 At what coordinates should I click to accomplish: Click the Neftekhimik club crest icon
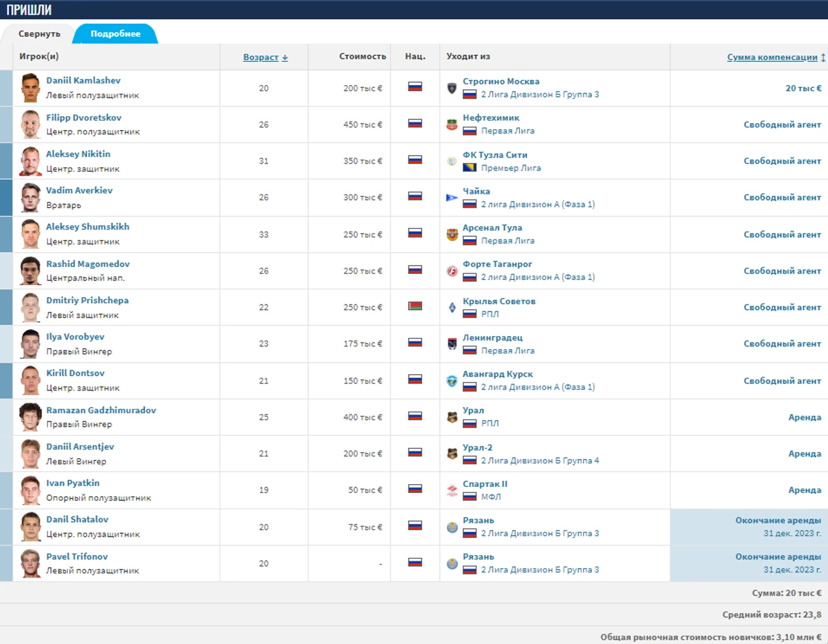click(452, 125)
